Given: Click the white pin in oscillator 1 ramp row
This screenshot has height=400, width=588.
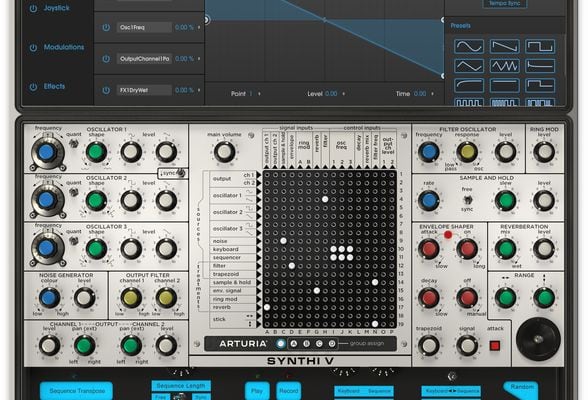Looking at the screenshot, I should [x=325, y=199].
